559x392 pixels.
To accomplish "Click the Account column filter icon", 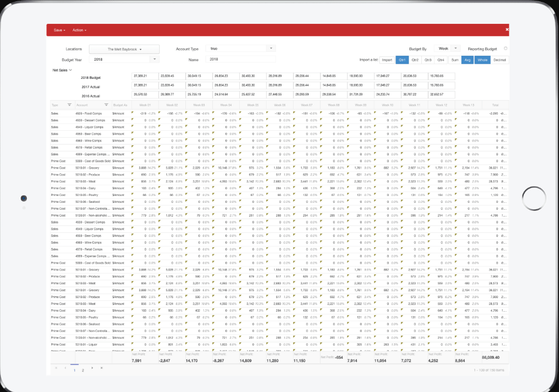I will click(x=106, y=105).
